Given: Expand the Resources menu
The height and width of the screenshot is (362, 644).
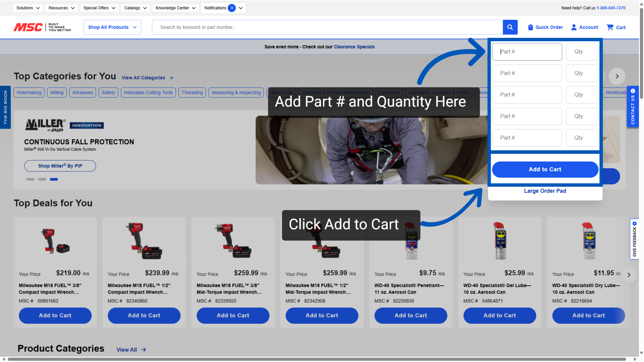Looking at the screenshot, I should (x=61, y=8).
